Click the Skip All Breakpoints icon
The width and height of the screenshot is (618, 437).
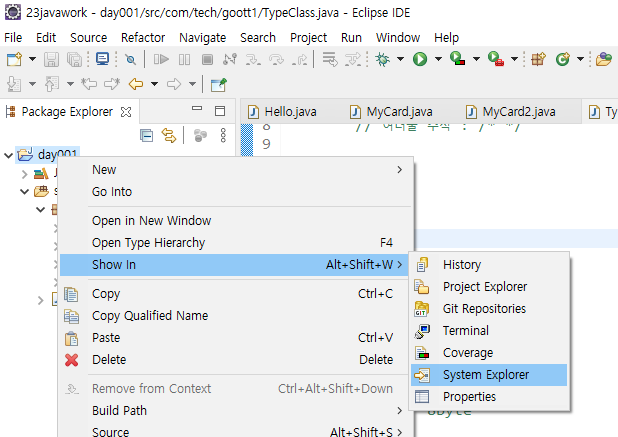coord(130,60)
